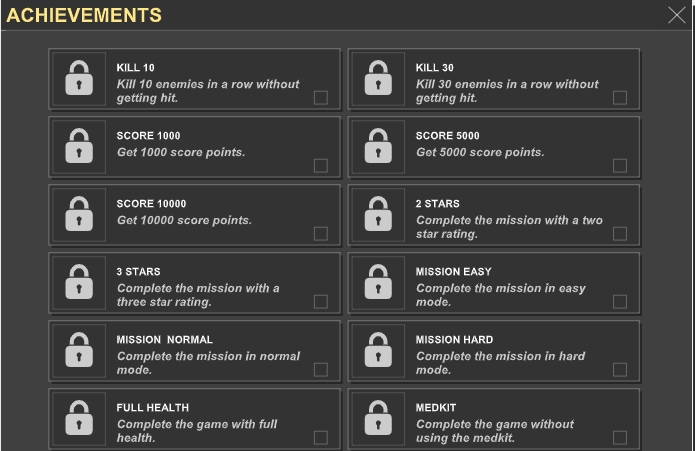Click the Full Health lock icon
The width and height of the screenshot is (695, 451).
(x=79, y=418)
